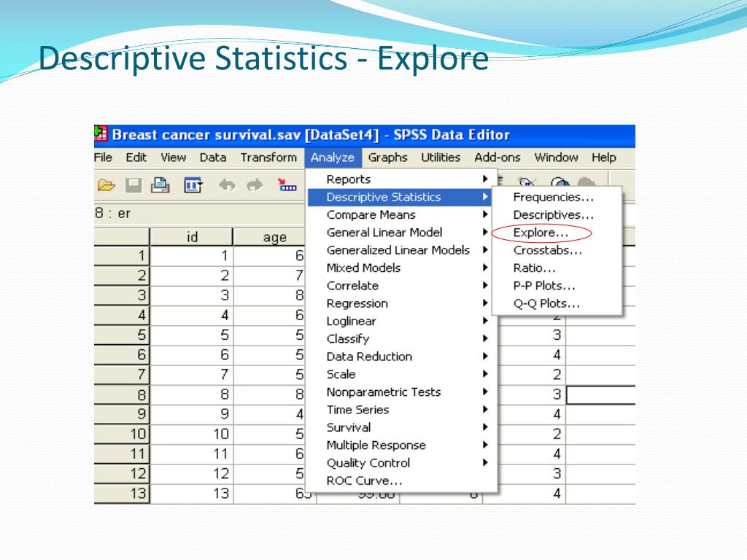Expand the Loglinear submenu arrow

pyautogui.click(x=485, y=321)
